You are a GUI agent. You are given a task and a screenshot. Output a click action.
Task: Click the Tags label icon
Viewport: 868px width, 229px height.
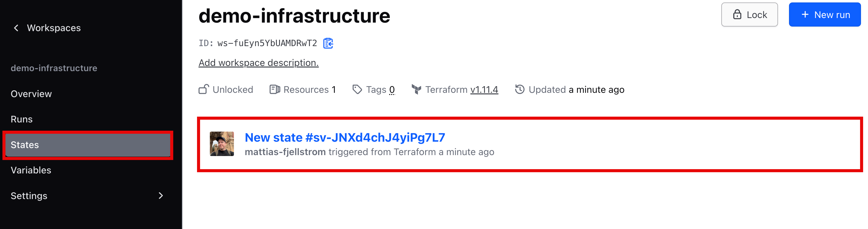click(x=357, y=89)
